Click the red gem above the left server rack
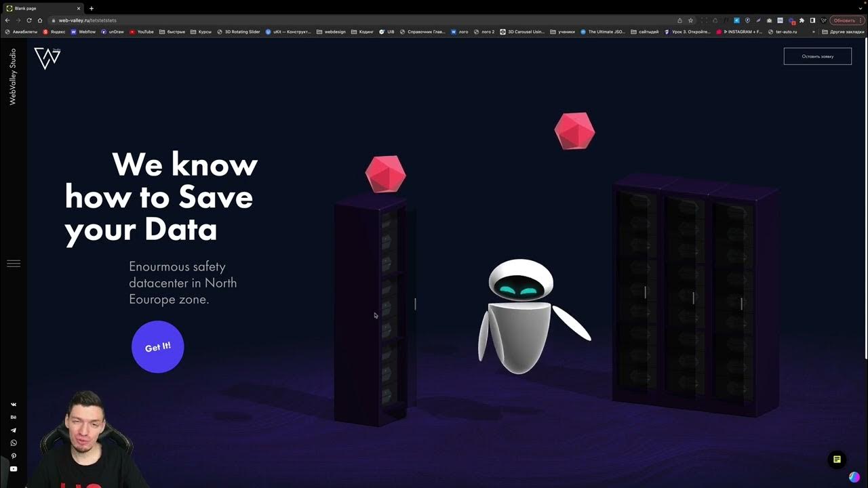868x488 pixels. click(385, 174)
